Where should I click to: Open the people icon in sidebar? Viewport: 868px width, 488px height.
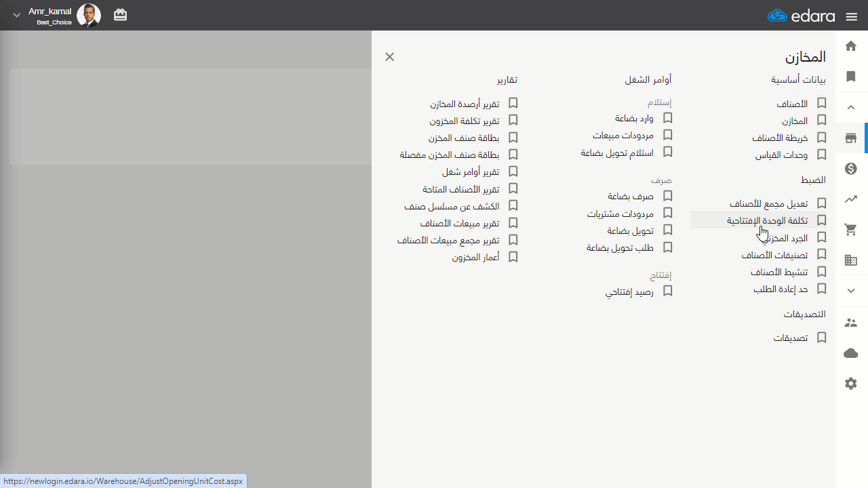point(851,323)
